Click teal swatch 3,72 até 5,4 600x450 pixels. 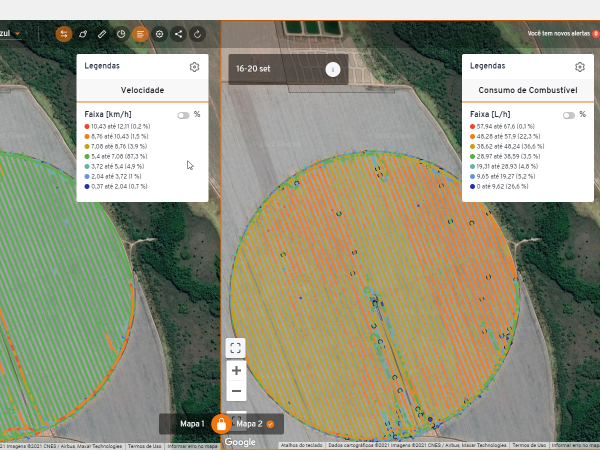[87, 166]
